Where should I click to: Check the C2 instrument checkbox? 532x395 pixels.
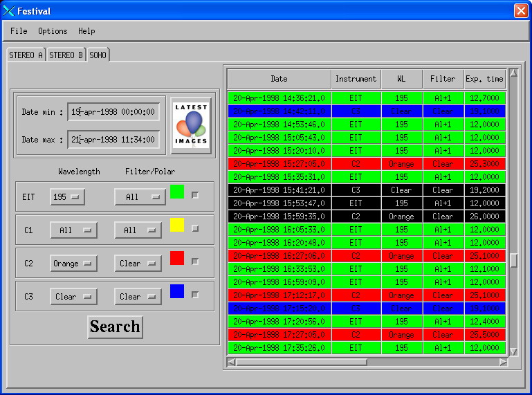(195, 261)
